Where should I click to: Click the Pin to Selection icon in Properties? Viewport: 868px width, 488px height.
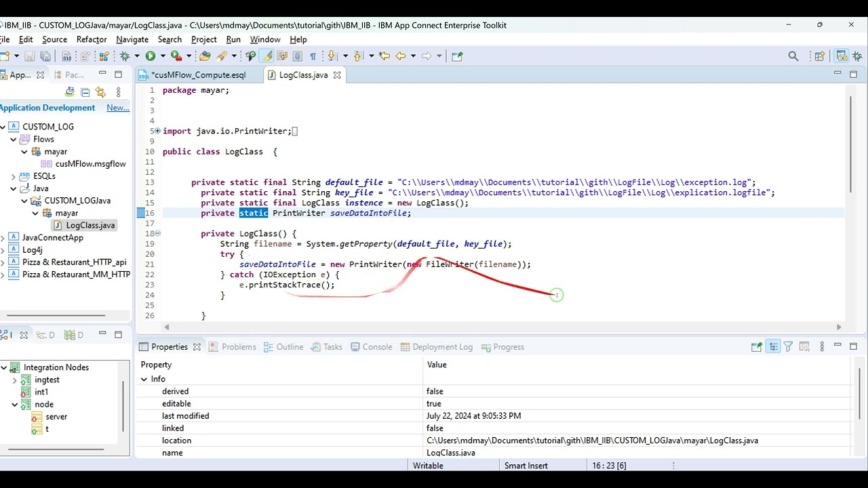coord(757,347)
